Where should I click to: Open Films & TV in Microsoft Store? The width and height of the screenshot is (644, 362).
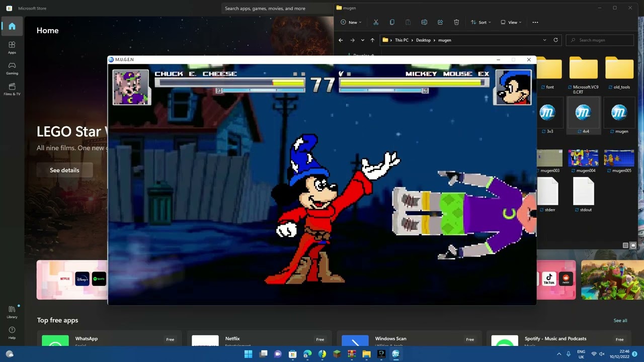tap(12, 89)
